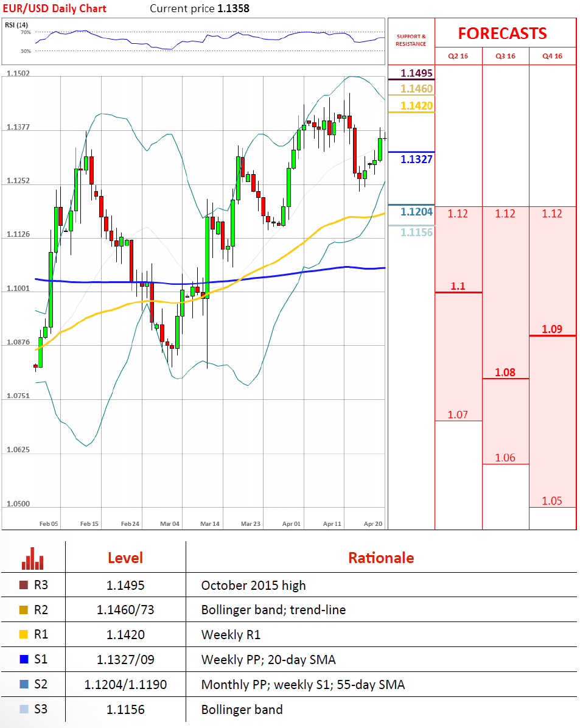580x728 pixels.
Task: Click the Level column header
Action: coord(125,558)
